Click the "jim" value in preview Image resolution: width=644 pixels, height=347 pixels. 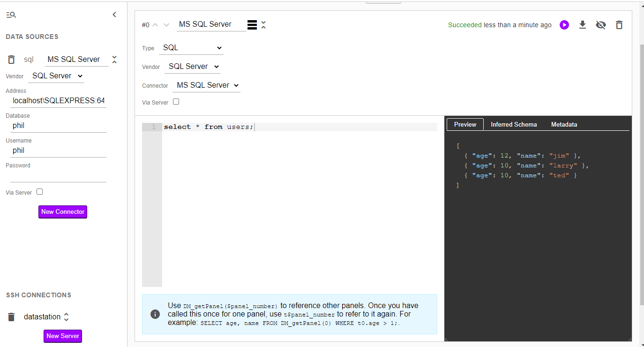pos(559,156)
